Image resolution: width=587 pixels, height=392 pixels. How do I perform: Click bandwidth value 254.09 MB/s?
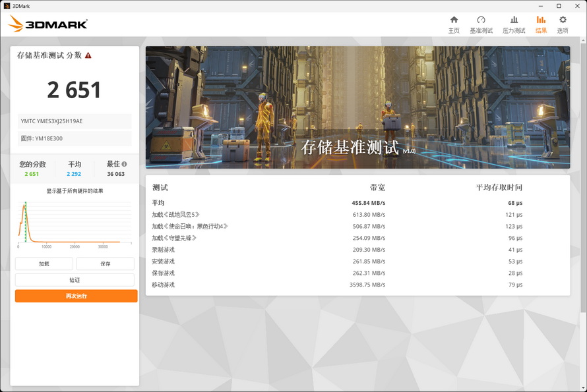369,238
